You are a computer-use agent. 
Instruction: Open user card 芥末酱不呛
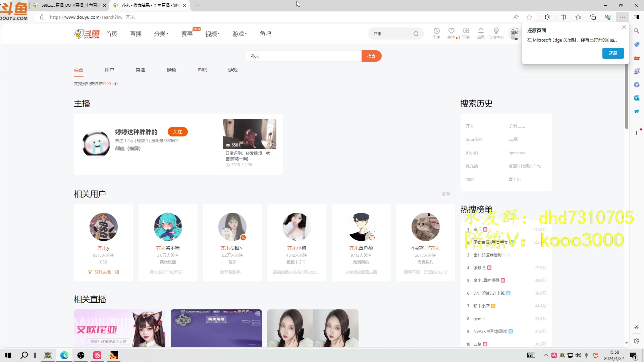point(168,243)
